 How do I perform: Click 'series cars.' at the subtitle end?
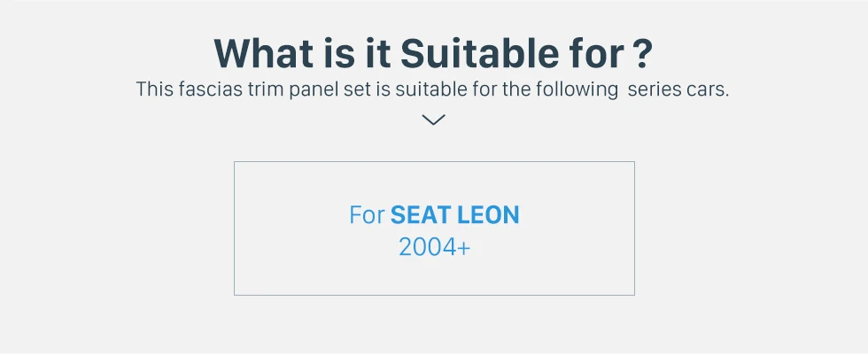(x=678, y=90)
